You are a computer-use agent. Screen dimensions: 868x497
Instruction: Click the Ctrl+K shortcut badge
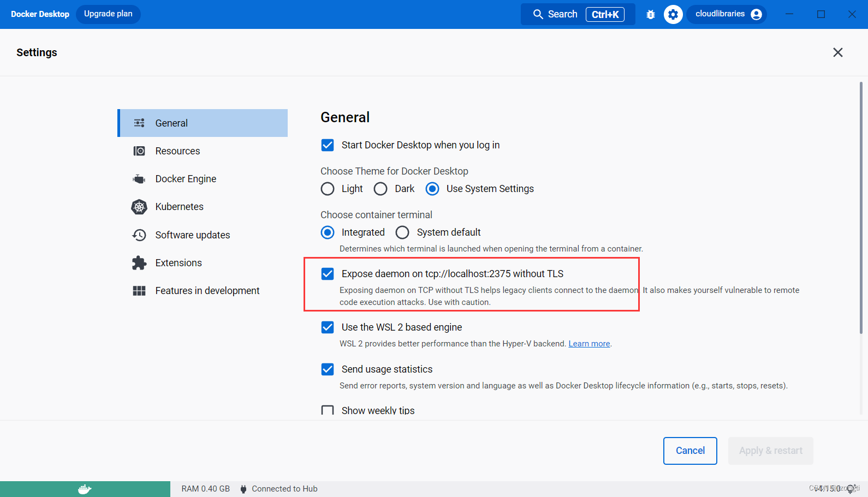(x=605, y=14)
